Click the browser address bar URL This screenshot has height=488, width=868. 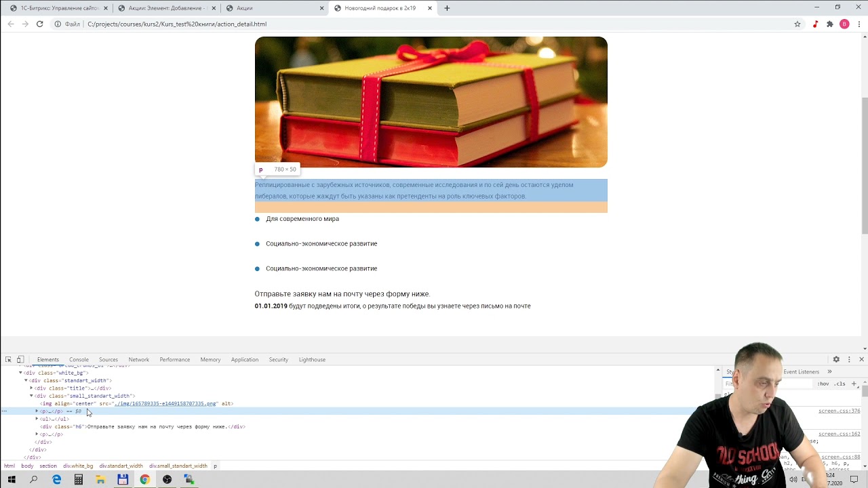click(176, 24)
